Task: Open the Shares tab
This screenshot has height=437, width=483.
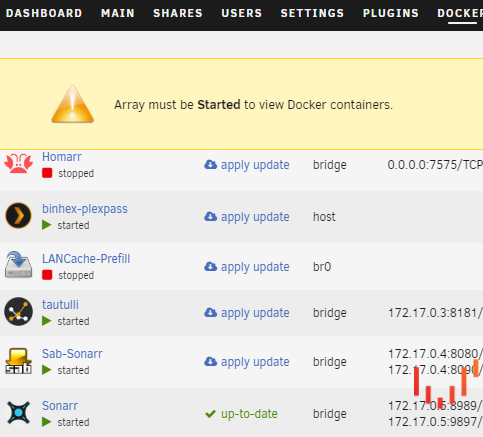Action: point(178,13)
